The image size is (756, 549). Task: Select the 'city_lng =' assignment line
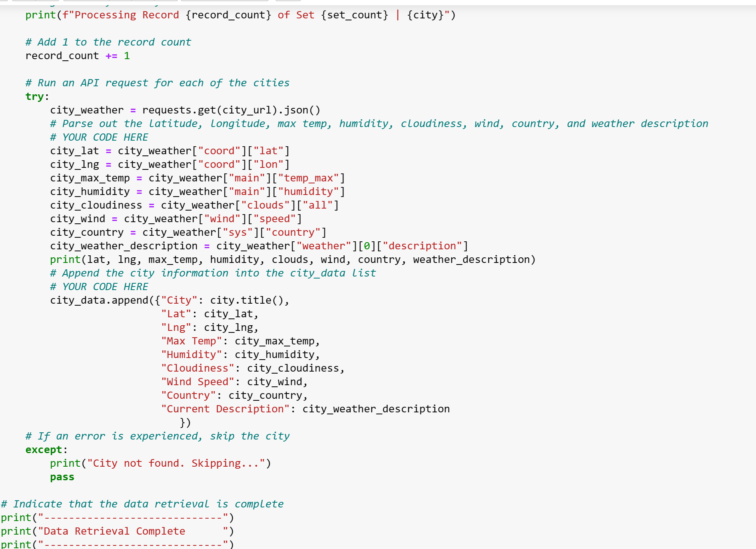[x=170, y=165]
